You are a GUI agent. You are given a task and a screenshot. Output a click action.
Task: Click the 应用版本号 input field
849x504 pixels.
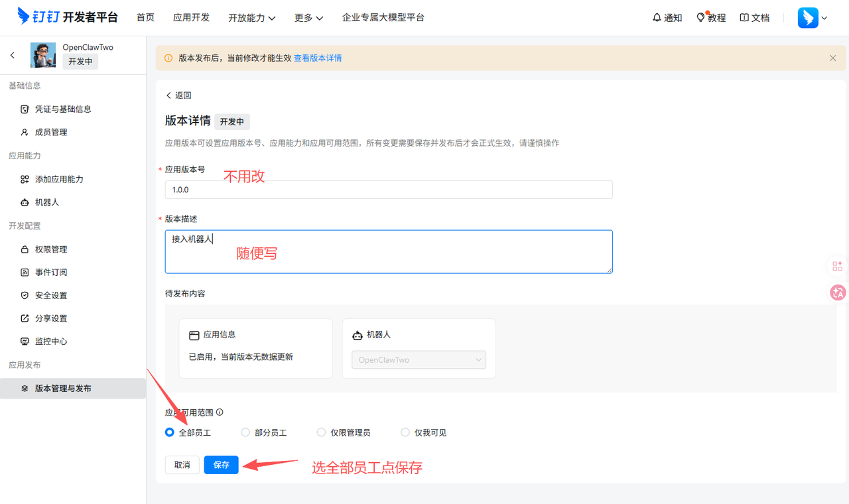(x=388, y=190)
